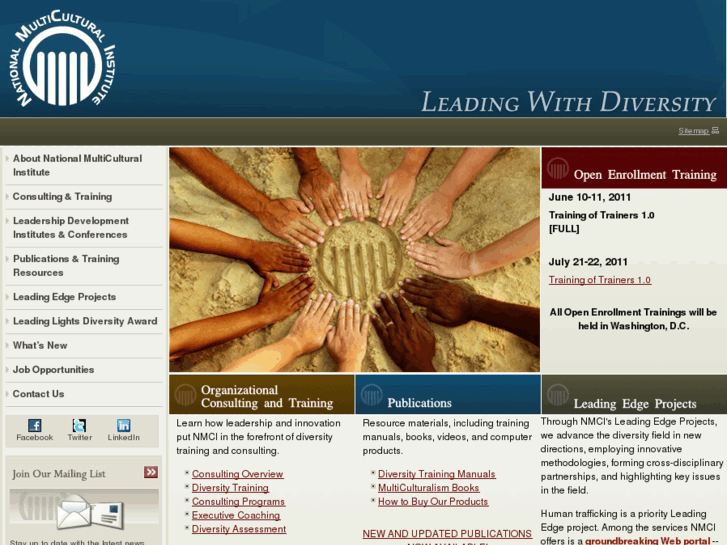Screen dimensions: 727x545
Task: Click the June 10-11, 2011 date
Action: point(589,197)
